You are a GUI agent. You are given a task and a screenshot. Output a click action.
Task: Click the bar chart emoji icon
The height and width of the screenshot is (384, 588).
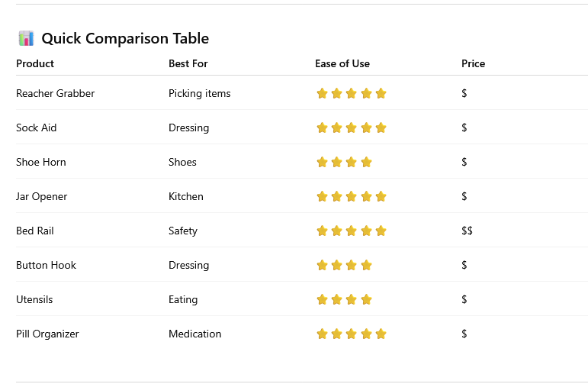(26, 38)
